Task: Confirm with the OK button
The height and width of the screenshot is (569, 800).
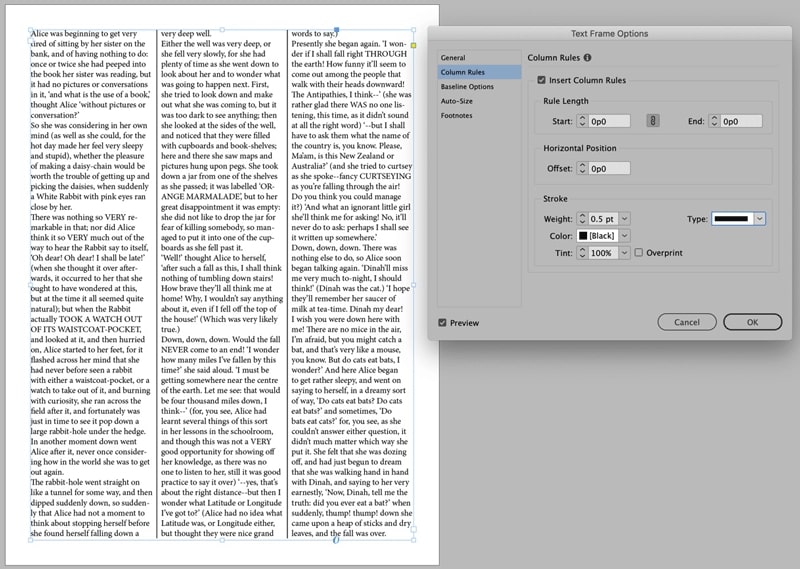Action: (753, 322)
